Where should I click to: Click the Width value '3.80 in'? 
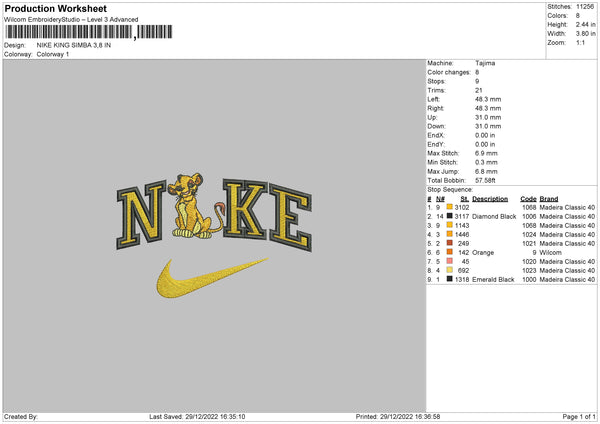585,34
